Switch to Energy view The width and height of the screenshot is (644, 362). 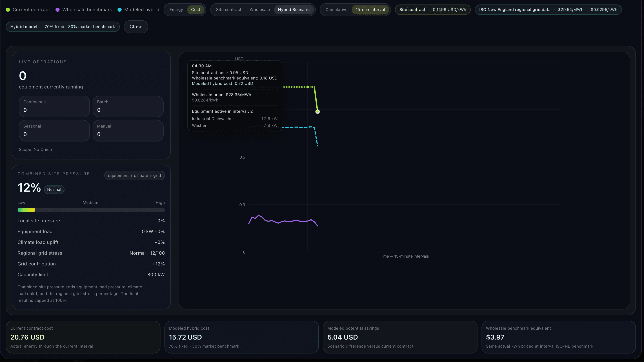coord(176,10)
